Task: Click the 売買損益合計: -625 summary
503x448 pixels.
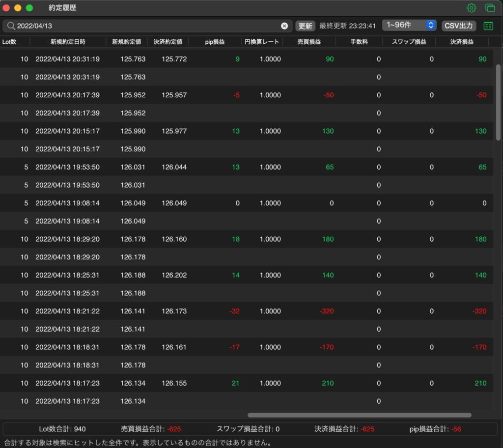Action: tap(151, 429)
